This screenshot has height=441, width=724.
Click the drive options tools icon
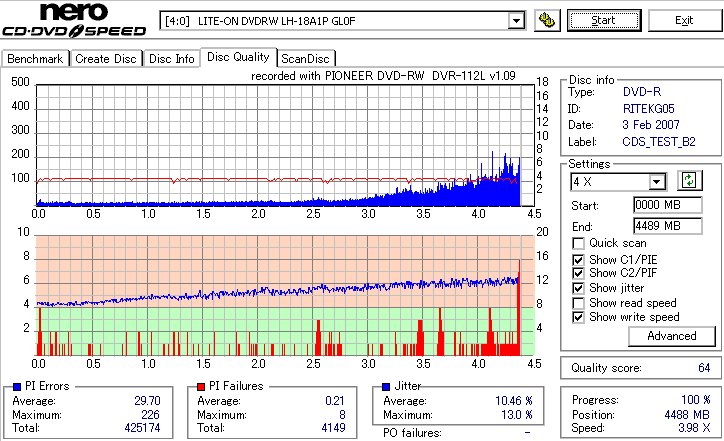tap(547, 20)
